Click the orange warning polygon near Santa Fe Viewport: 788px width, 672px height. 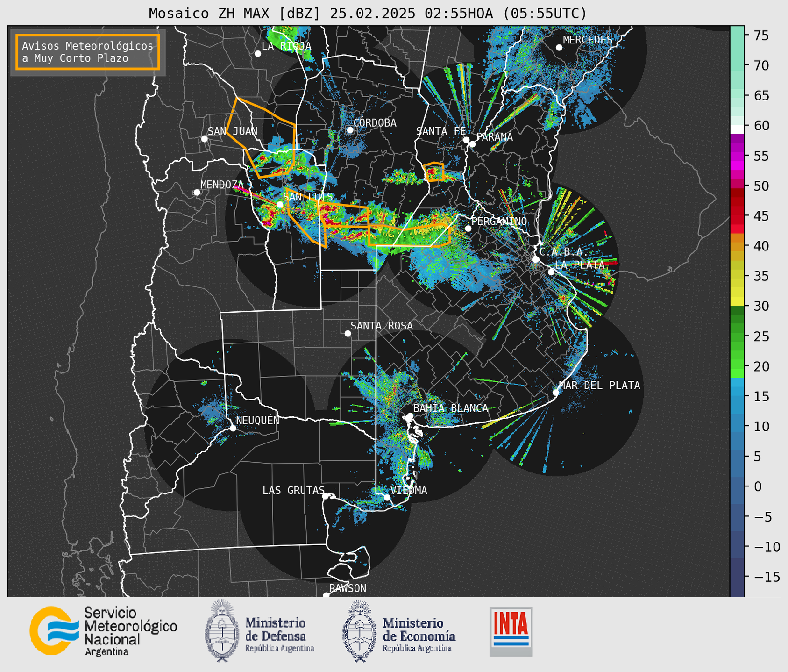point(434,172)
